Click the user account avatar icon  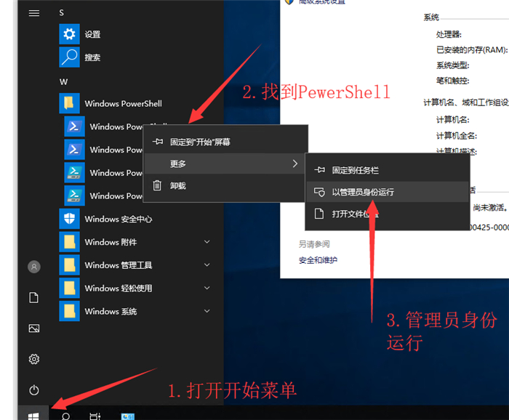[33, 267]
